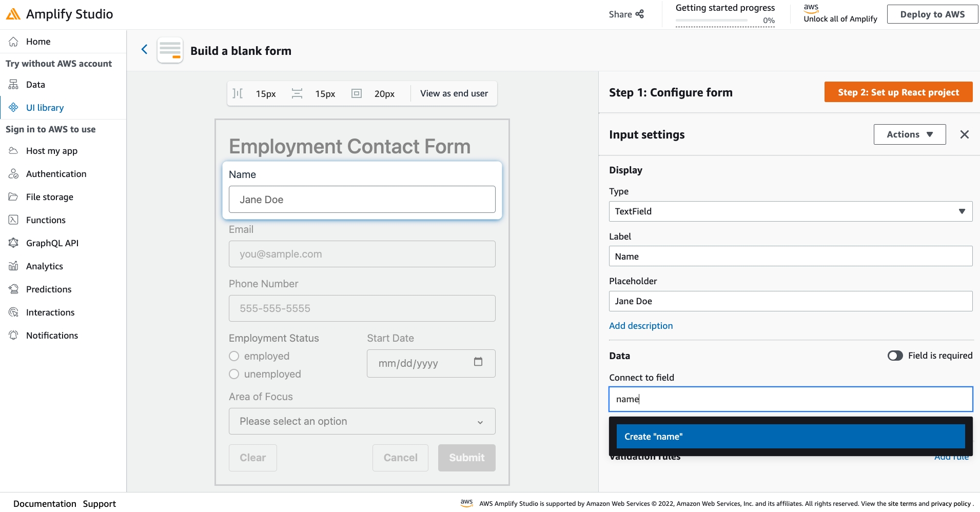
Task: Open Authentication from the sidebar
Action: pyautogui.click(x=56, y=173)
